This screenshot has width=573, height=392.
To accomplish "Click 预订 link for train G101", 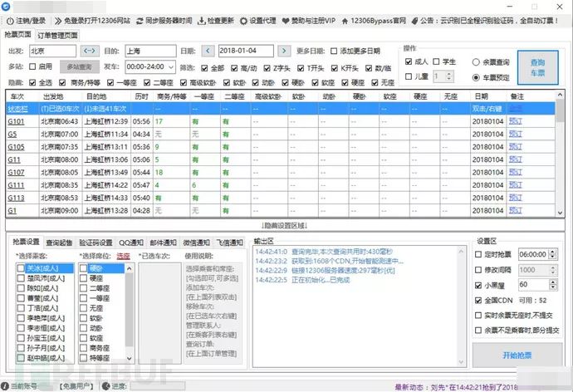I will click(515, 121).
